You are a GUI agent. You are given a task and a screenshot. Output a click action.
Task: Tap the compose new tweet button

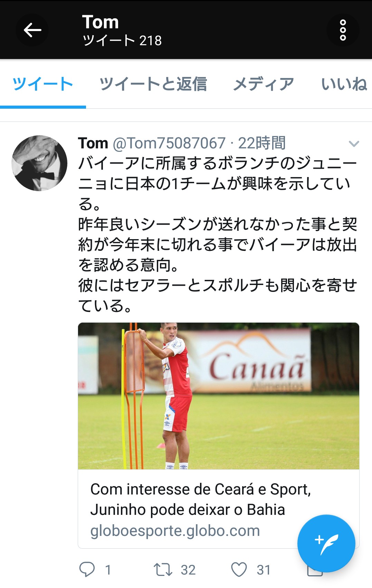(x=326, y=543)
